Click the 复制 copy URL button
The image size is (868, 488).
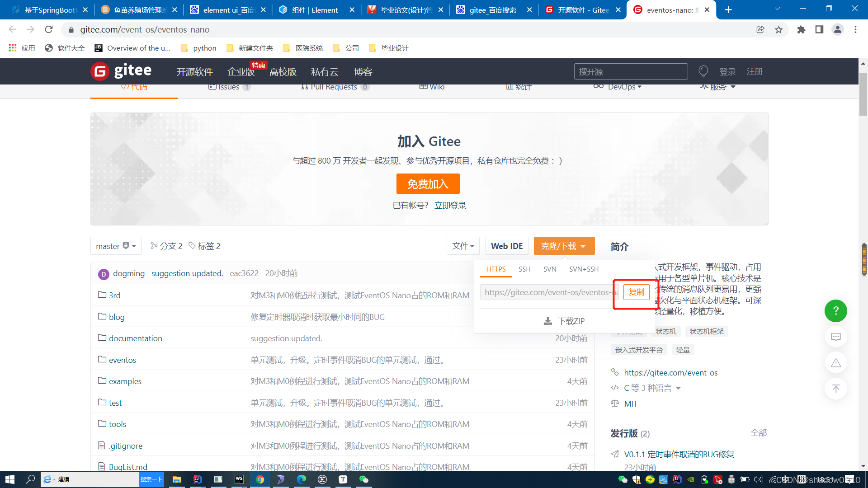pyautogui.click(x=636, y=292)
